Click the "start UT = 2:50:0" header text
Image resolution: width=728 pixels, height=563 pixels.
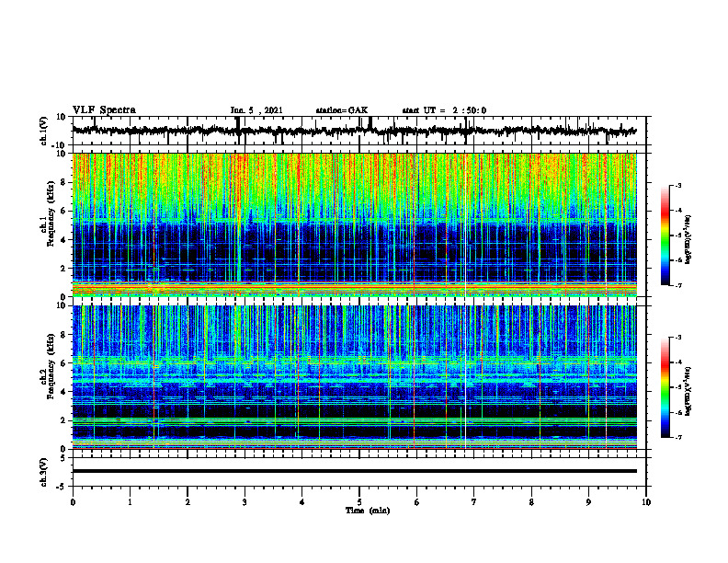point(444,110)
